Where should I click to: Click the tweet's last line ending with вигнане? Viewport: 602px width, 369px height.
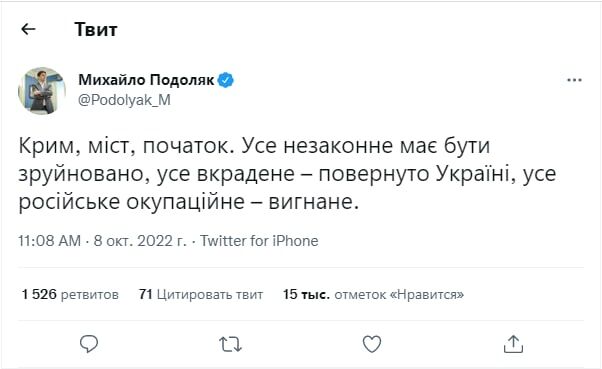189,202
